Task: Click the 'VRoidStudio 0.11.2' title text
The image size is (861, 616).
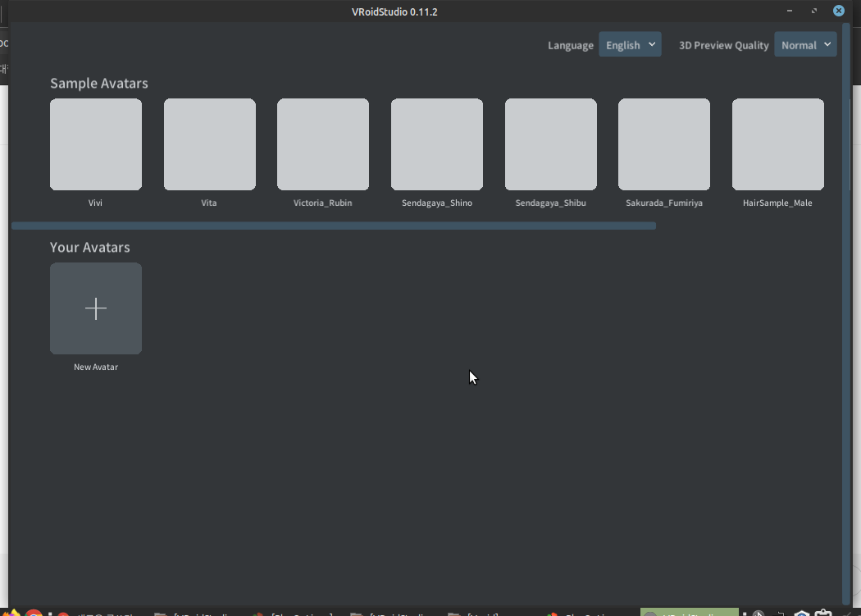Action: click(394, 11)
